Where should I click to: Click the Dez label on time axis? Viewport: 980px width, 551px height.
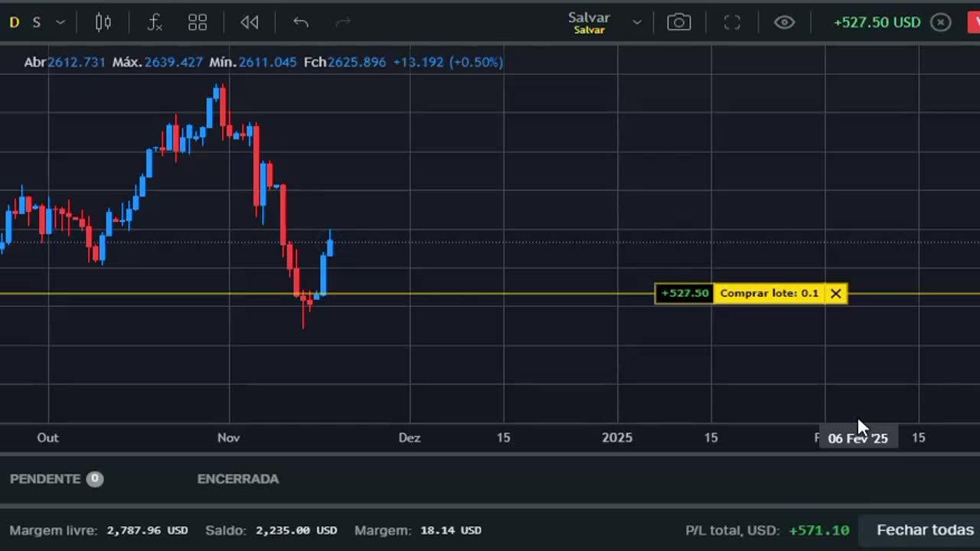[409, 438]
